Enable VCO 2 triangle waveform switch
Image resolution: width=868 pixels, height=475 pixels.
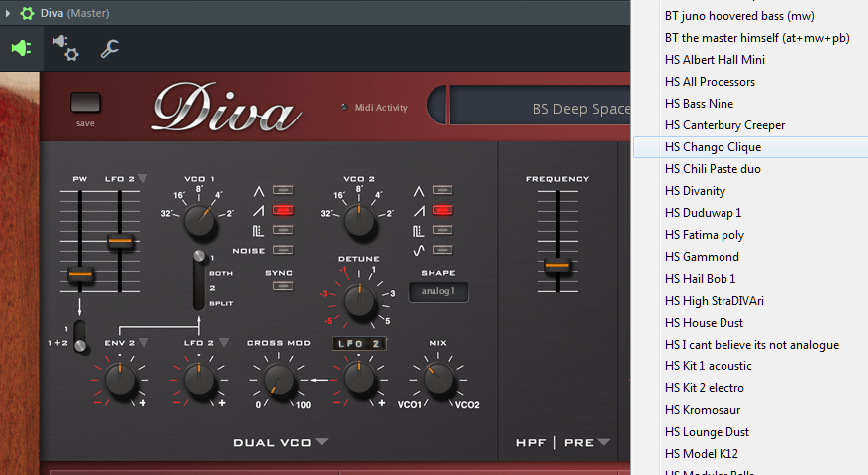pos(442,191)
